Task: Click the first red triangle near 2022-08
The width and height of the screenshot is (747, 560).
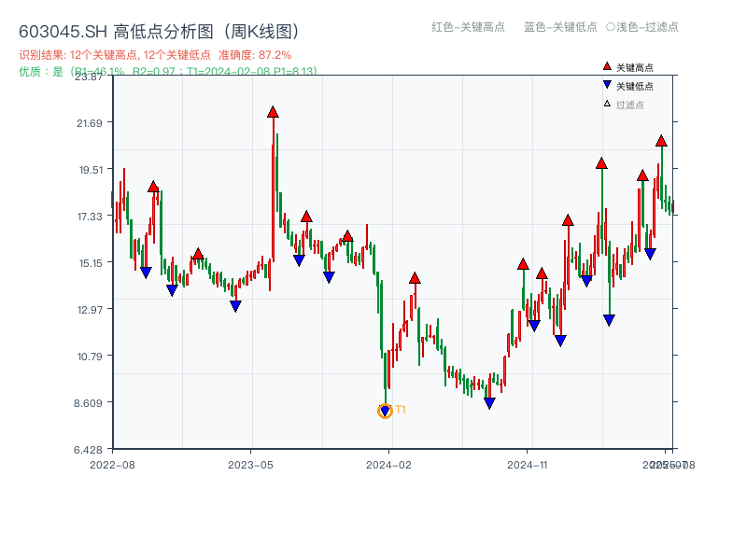Action: tap(154, 185)
